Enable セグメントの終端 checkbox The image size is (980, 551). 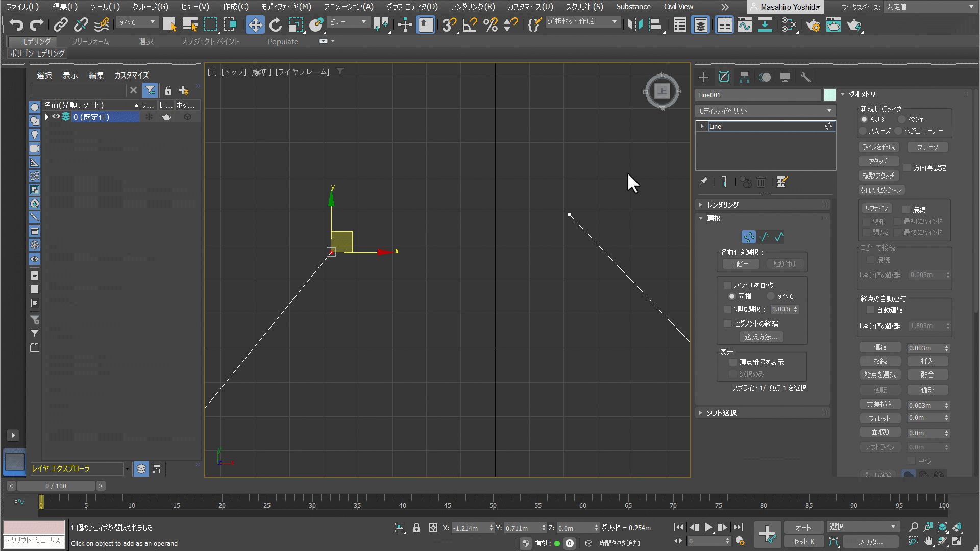pyautogui.click(x=728, y=323)
